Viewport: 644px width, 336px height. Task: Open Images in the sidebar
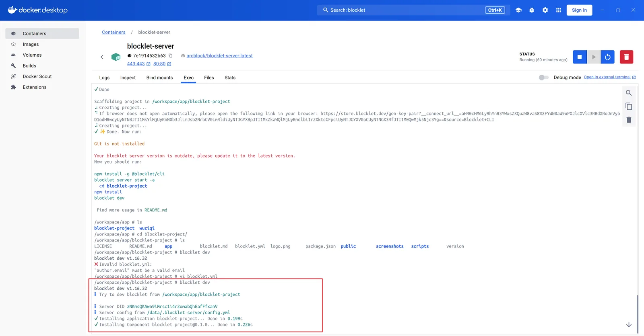pyautogui.click(x=42, y=44)
